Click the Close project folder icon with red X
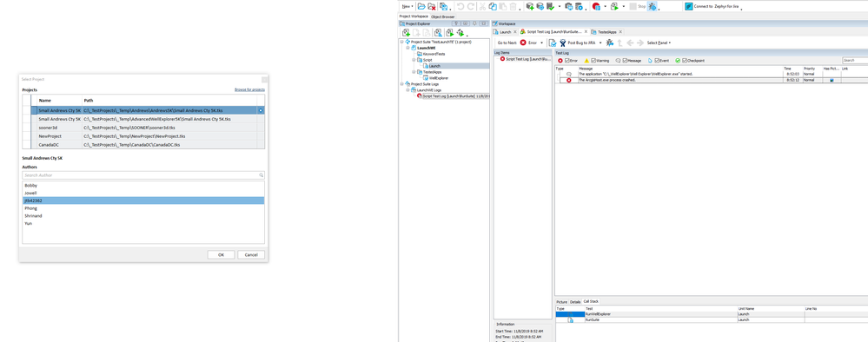Screen dimensions: 868x342 click(x=431, y=7)
